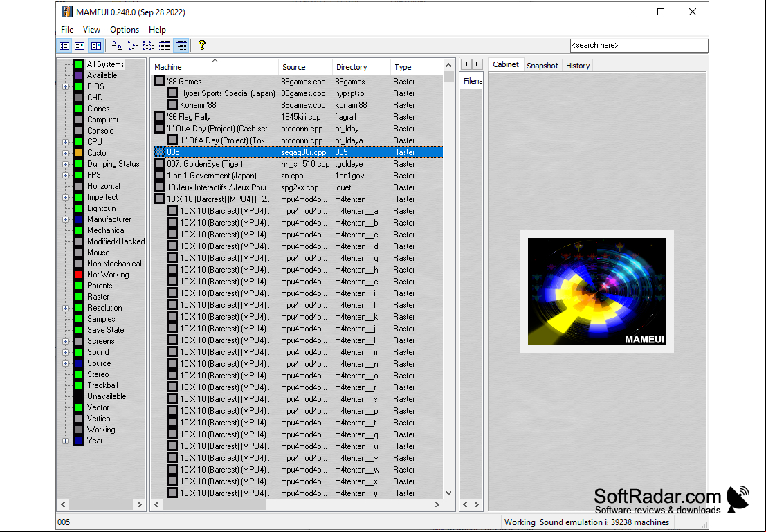
Task: Click machine list vertical scrollbar down arrow
Action: pyautogui.click(x=448, y=493)
